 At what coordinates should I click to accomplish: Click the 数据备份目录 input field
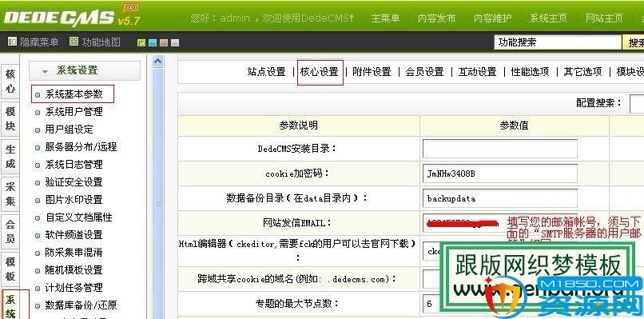[x=500, y=198]
